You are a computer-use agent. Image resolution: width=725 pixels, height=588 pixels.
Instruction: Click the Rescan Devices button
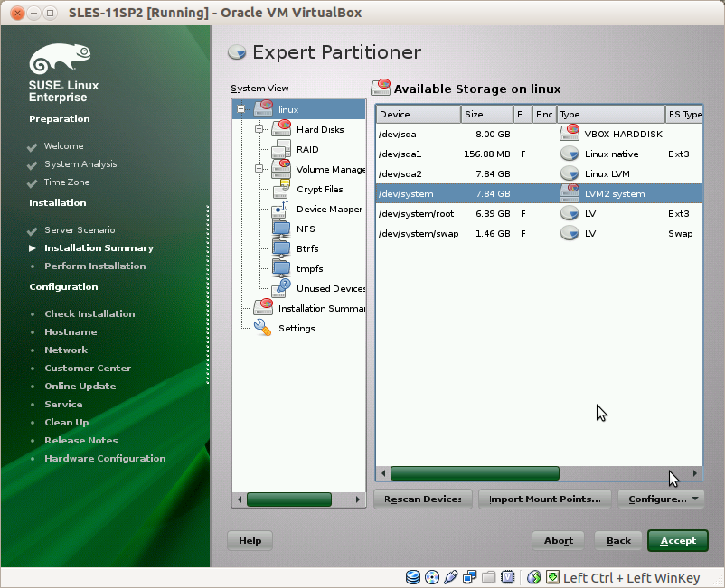pyautogui.click(x=422, y=499)
